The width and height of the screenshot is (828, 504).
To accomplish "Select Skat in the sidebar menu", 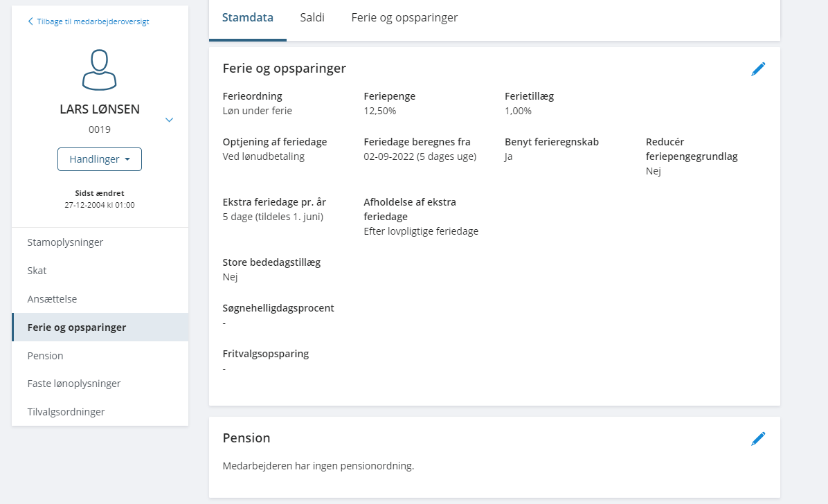I will pos(37,271).
